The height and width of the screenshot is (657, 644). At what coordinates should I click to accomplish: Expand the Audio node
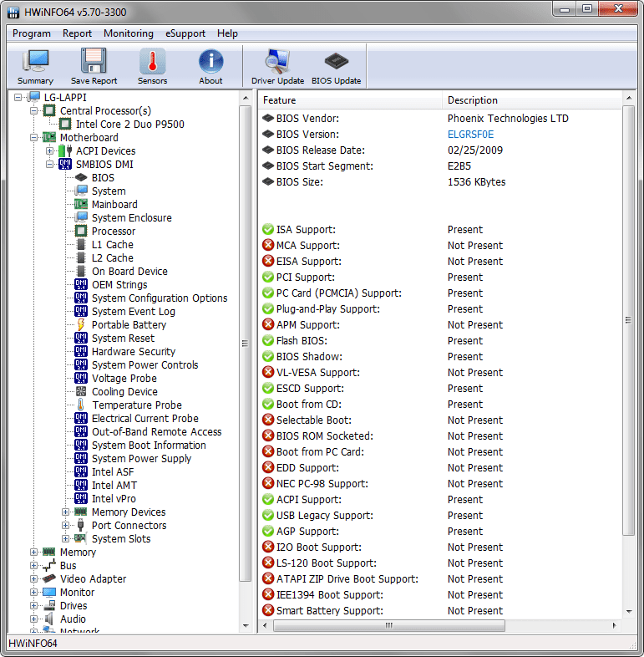[x=34, y=619]
